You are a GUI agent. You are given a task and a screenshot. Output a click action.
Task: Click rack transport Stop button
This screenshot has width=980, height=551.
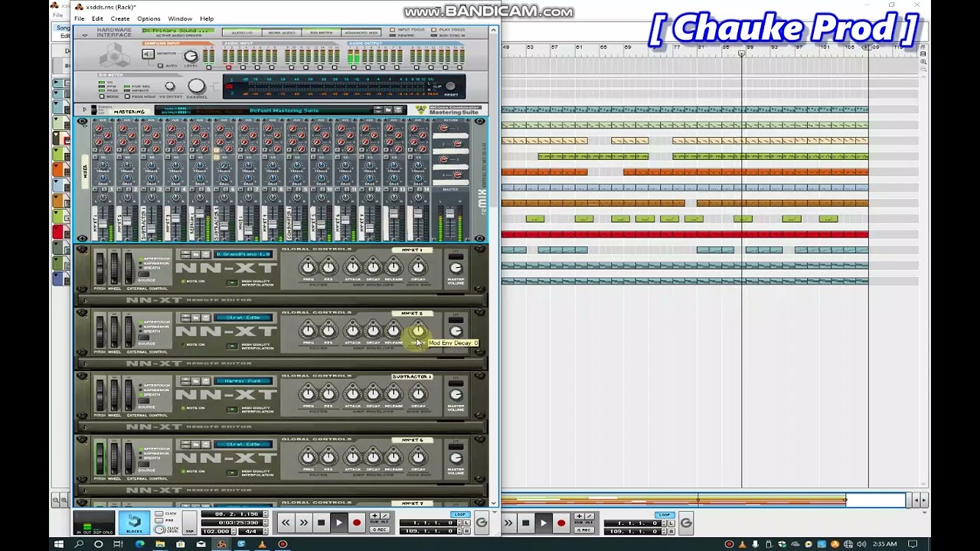pyautogui.click(x=321, y=523)
